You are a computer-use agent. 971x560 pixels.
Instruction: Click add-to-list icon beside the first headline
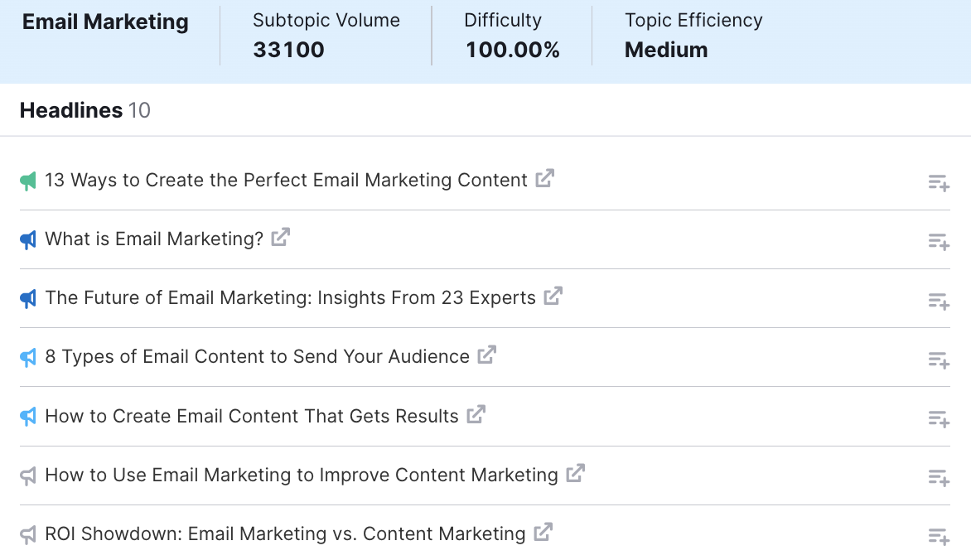coord(938,182)
